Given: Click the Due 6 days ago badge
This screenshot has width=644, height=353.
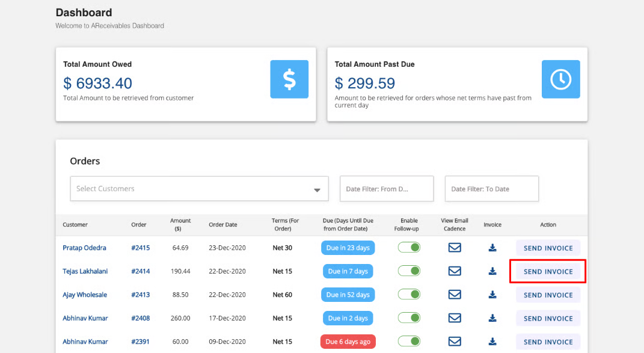Looking at the screenshot, I should point(348,342).
